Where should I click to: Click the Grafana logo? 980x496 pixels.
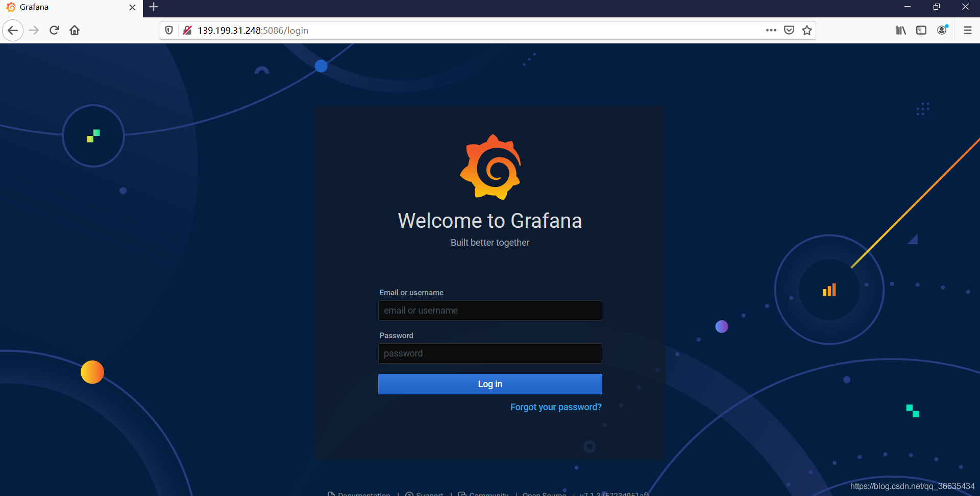point(490,167)
